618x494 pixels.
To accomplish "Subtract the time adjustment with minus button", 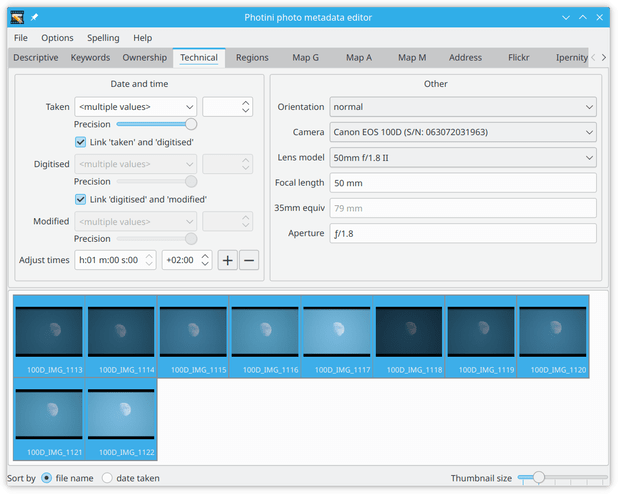I will (249, 260).
